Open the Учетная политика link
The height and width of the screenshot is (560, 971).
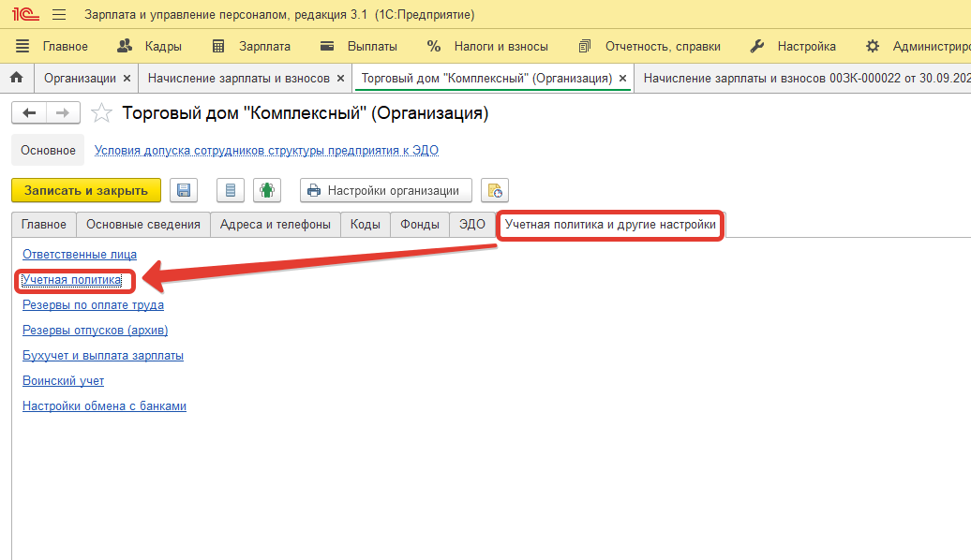point(72,280)
